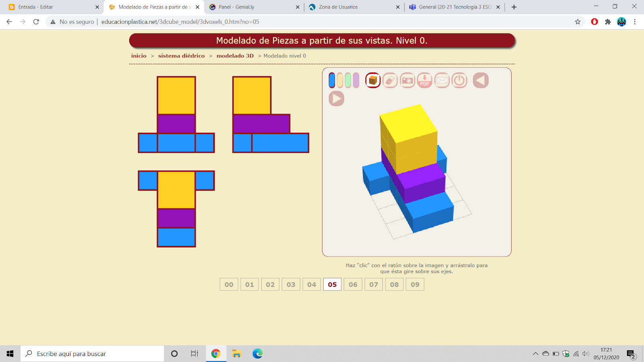Open the extensions puzzle icon
The width and height of the screenshot is (644, 362).
pos(608,22)
